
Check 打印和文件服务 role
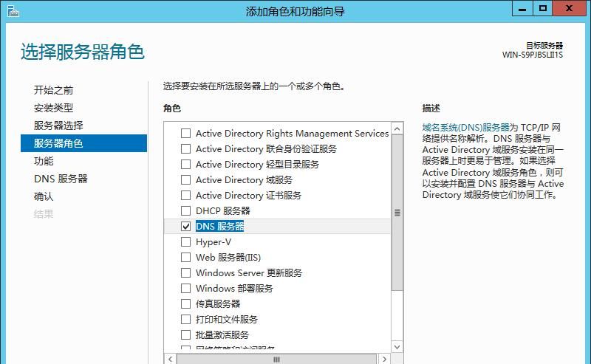pyautogui.click(x=186, y=319)
